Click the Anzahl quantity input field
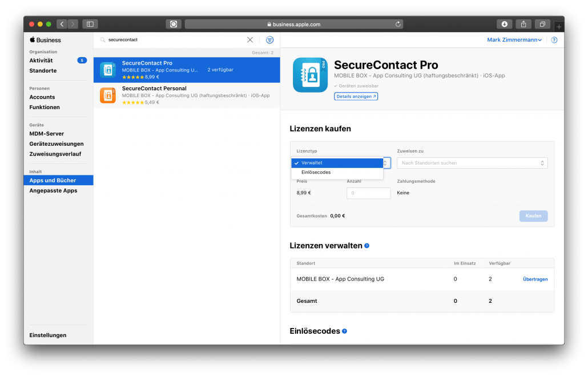Image resolution: width=588 pixels, height=376 pixels. [x=368, y=193]
